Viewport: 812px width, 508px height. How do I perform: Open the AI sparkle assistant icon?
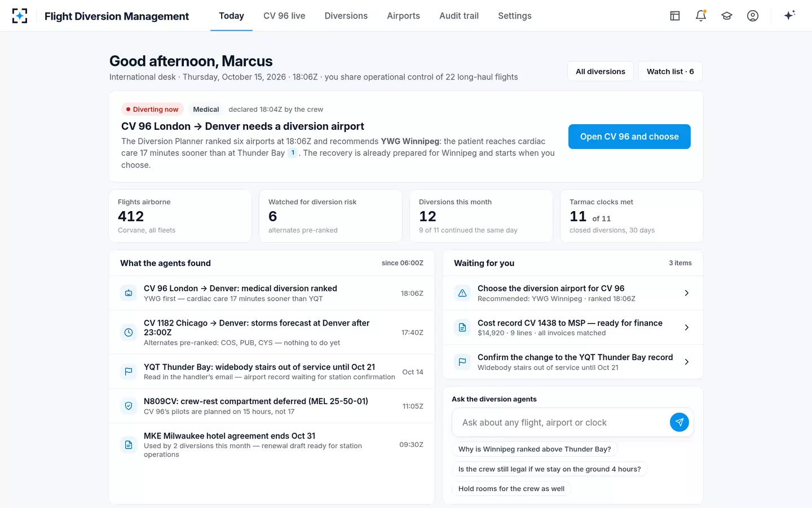click(x=789, y=15)
